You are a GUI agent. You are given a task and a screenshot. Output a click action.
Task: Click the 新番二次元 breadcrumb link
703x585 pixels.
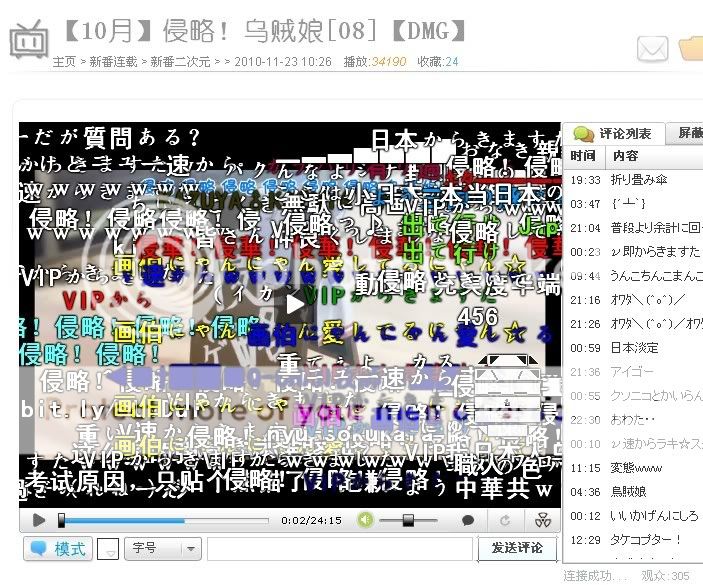click(x=180, y=62)
